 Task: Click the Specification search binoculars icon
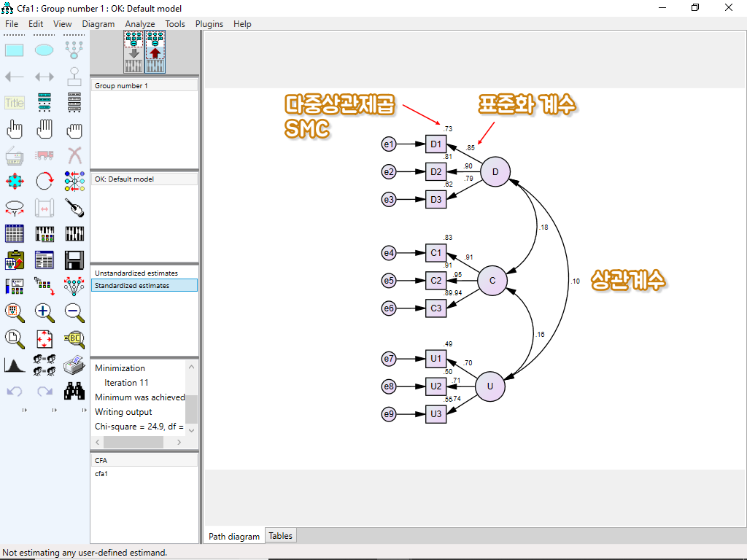click(x=74, y=392)
